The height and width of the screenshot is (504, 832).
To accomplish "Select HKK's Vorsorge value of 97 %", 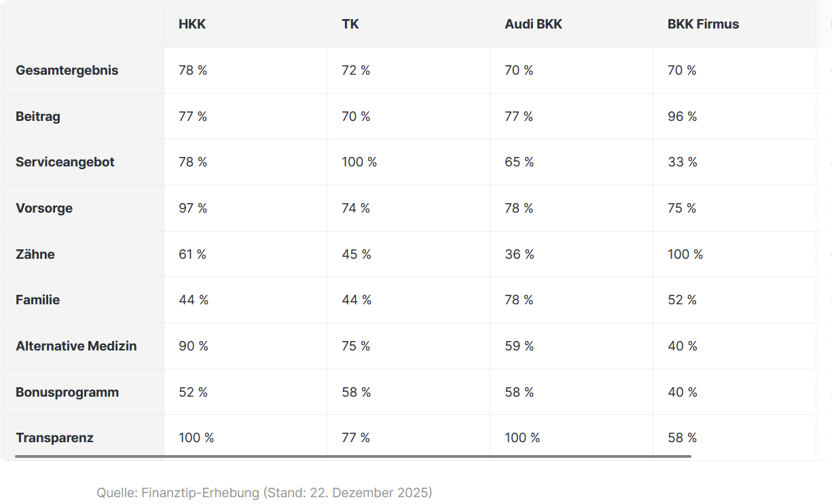I will (193, 209).
